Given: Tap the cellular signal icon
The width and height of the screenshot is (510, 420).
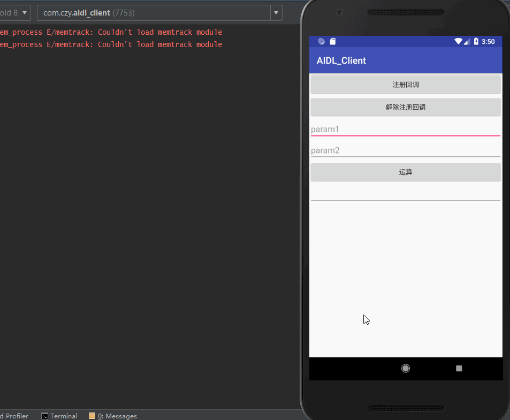Looking at the screenshot, I should point(467,42).
